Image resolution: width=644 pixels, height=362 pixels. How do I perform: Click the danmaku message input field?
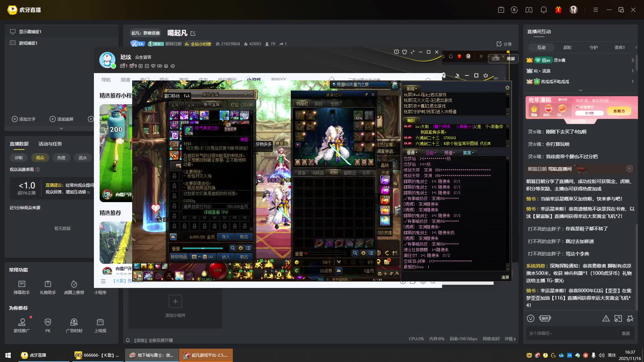tap(570, 333)
